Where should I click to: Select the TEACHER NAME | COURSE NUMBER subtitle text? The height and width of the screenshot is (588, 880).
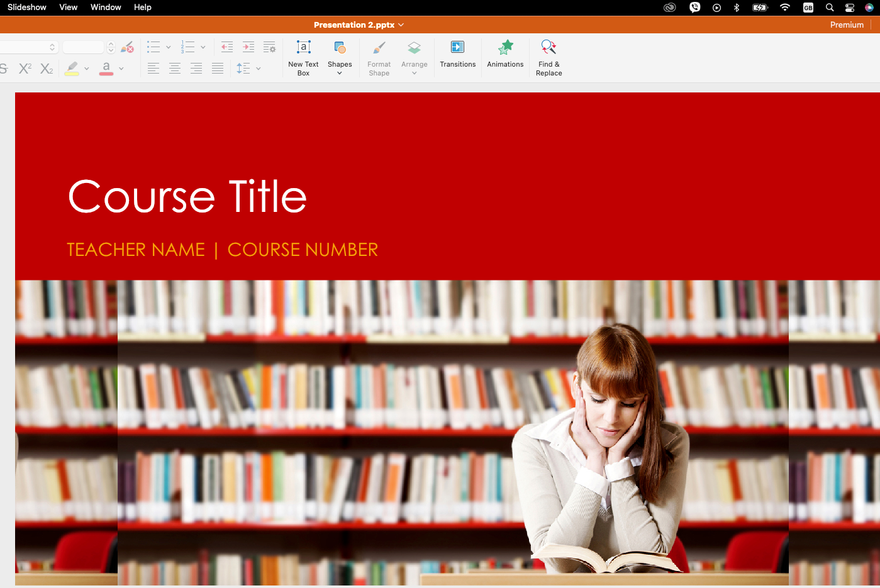click(x=223, y=250)
